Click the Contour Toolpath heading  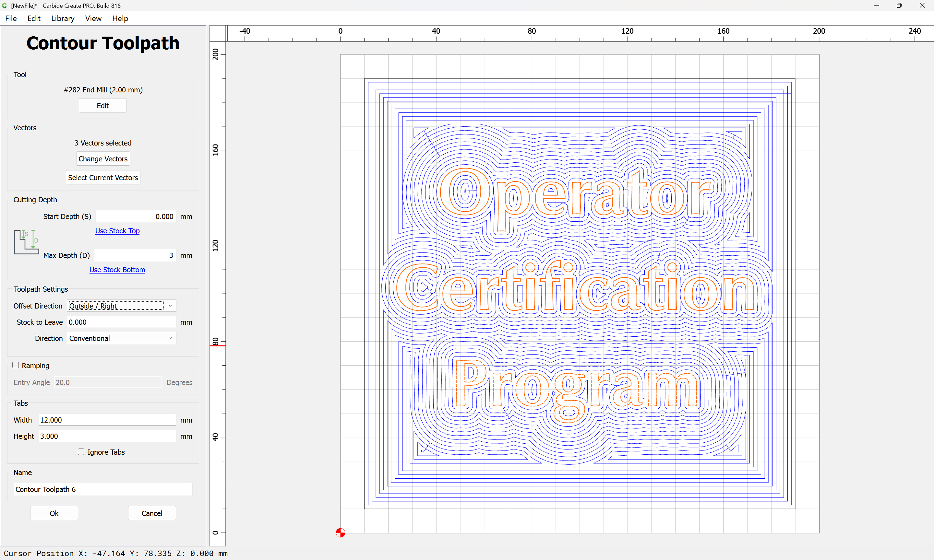coord(103,43)
